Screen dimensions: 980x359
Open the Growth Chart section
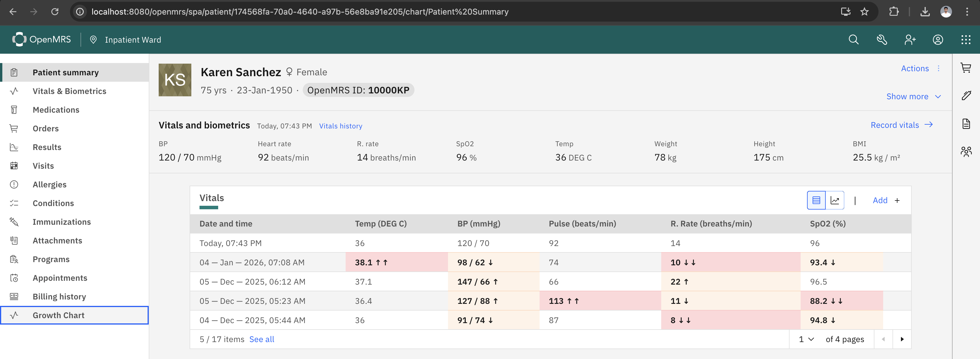(58, 315)
